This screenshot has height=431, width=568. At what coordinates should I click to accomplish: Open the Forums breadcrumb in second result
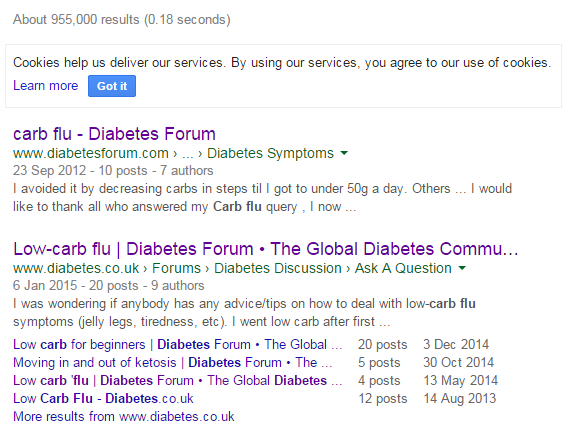176,268
